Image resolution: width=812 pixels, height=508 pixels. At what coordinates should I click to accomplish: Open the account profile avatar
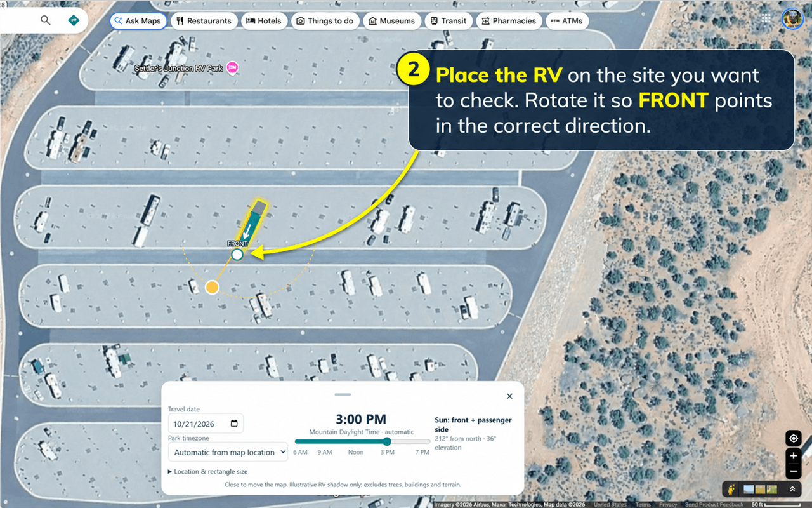coord(792,19)
